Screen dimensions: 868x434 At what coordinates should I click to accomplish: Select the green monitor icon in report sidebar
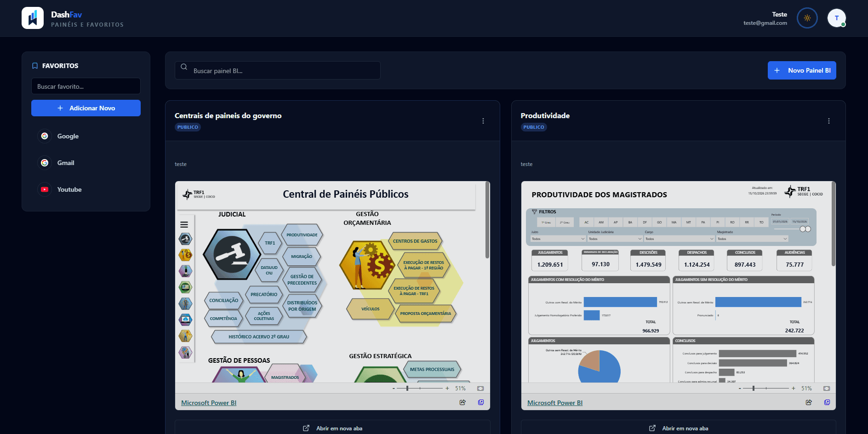tap(185, 287)
